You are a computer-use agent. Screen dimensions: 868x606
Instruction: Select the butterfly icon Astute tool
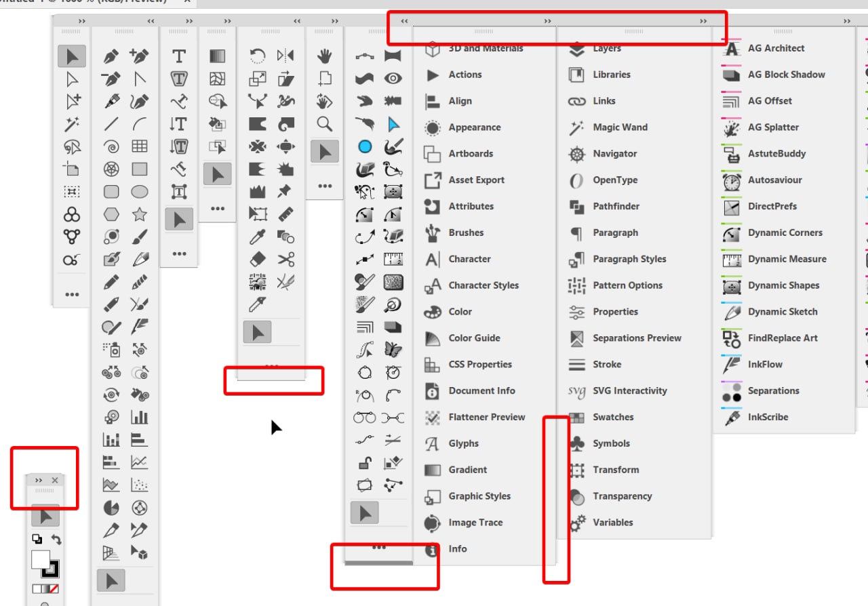(x=393, y=350)
